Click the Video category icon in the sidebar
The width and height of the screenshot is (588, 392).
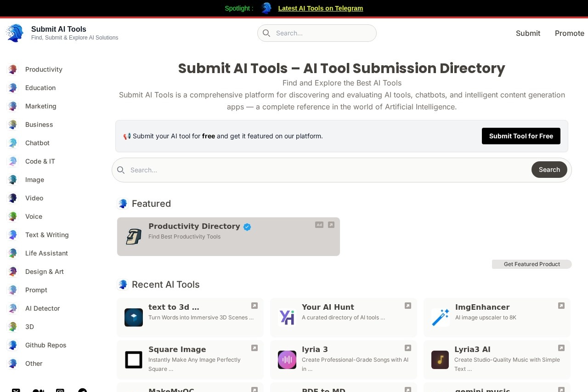[12, 198]
